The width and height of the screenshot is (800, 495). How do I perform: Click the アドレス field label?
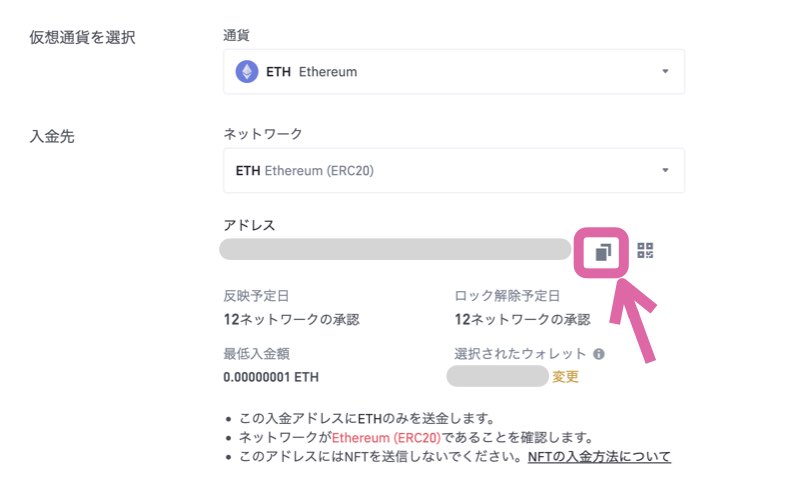249,225
